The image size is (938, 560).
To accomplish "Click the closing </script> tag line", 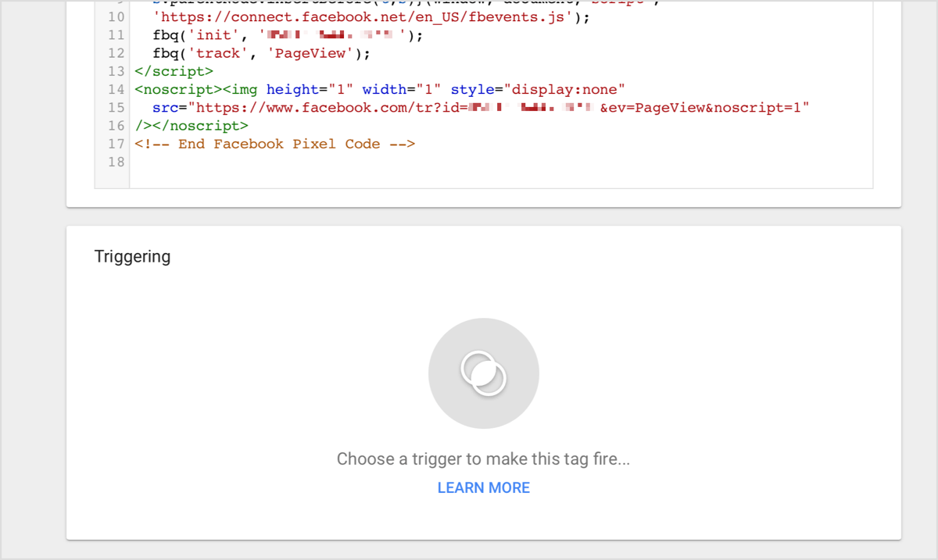I will 174,72.
